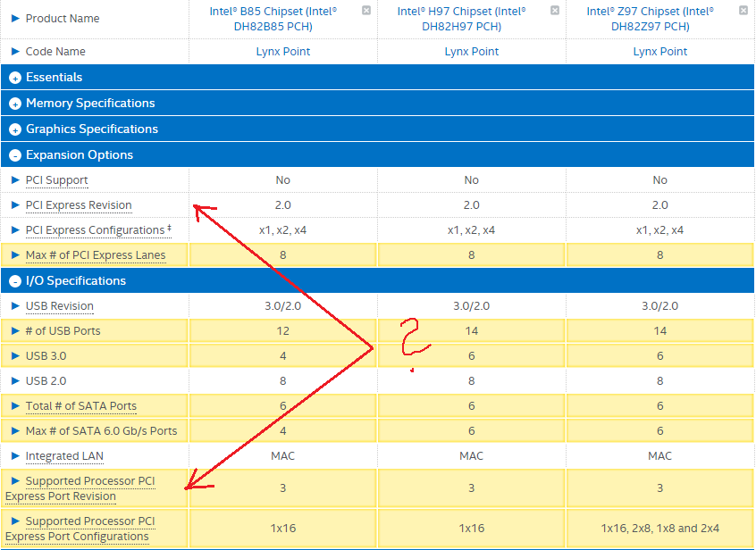Open the Lynx Point link under Z97

pos(660,52)
